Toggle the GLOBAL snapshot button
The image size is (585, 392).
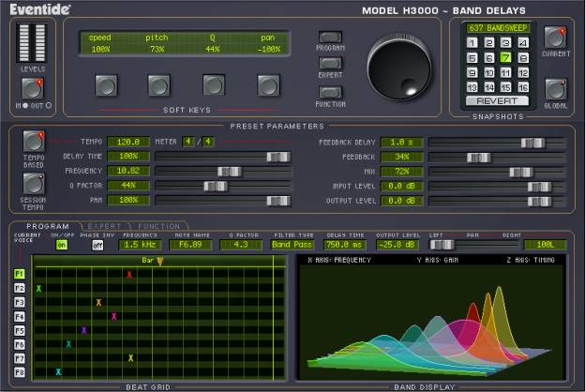tap(555, 89)
